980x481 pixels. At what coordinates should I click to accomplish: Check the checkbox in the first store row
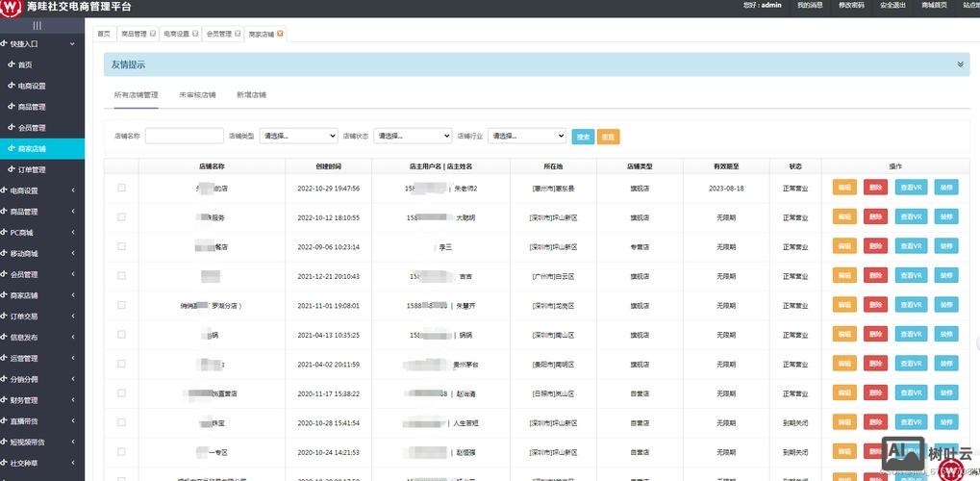coord(121,188)
